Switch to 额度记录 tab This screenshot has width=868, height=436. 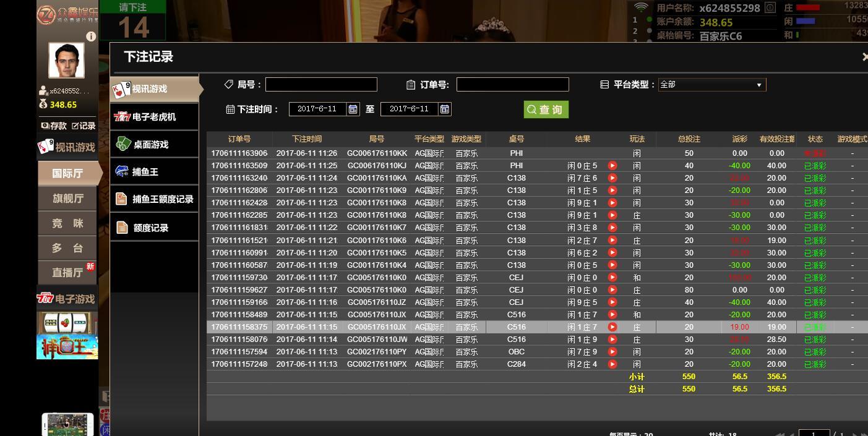tap(154, 228)
